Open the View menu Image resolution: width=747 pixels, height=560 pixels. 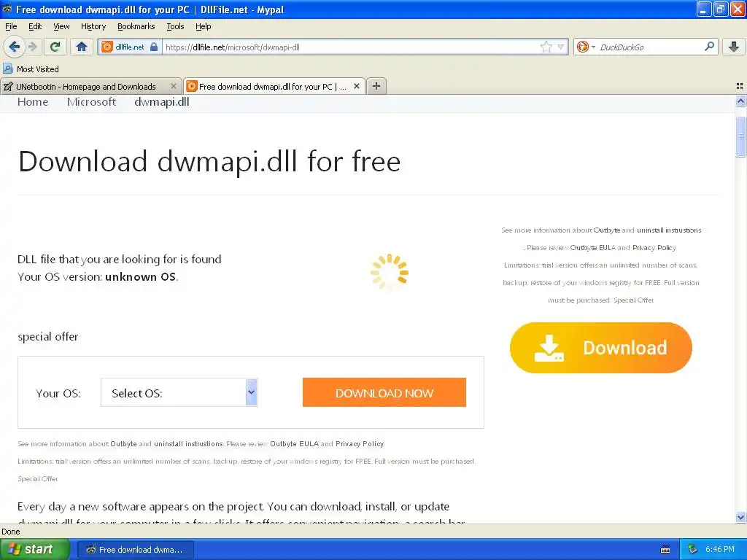(x=61, y=26)
